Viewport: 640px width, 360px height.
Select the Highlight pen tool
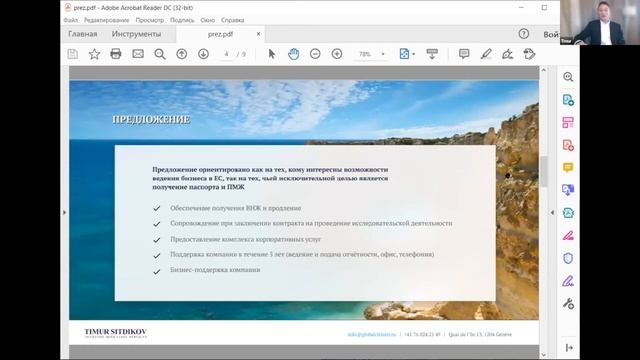point(486,54)
